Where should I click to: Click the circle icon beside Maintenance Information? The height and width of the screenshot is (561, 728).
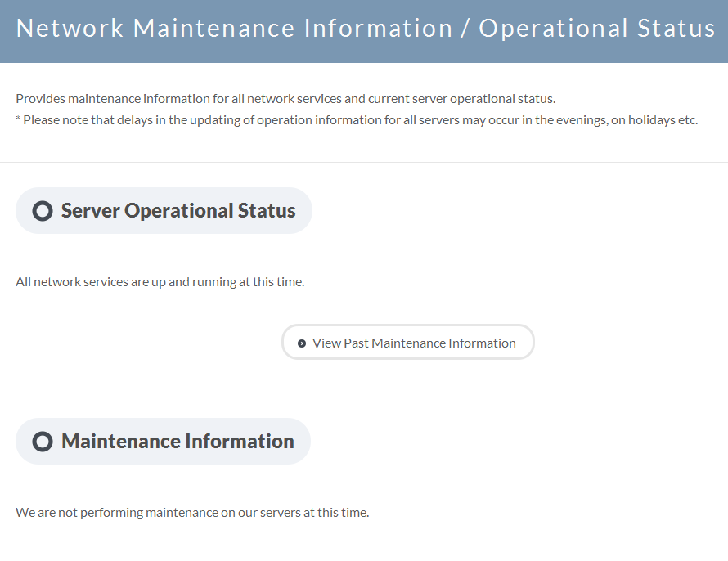43,442
